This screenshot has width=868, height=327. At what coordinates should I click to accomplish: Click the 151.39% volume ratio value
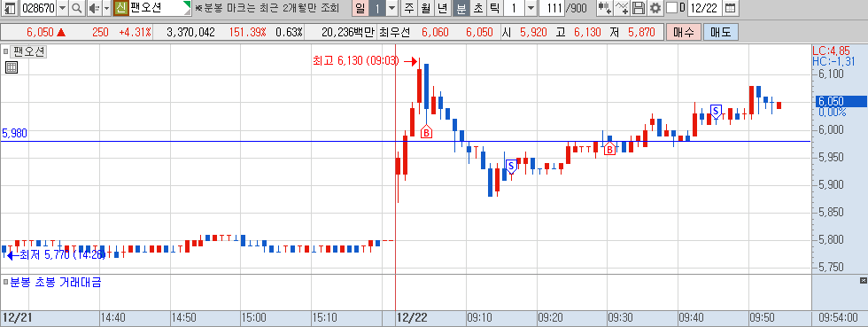tap(247, 32)
